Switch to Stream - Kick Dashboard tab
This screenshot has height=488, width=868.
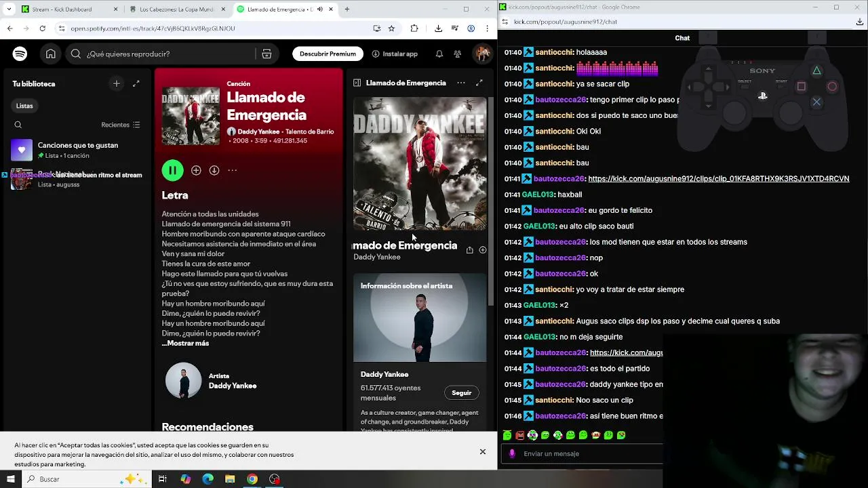(68, 9)
